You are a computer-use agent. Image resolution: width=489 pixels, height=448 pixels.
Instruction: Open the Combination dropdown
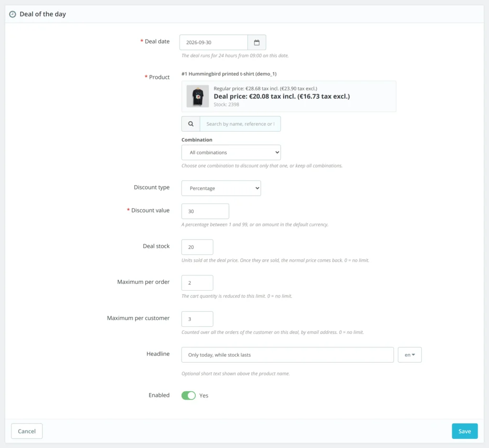231,153
